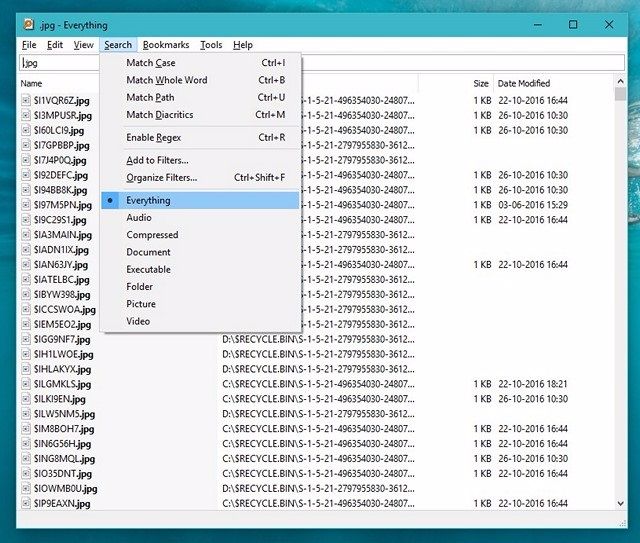Toggle Match Diacritics option
The image size is (640, 543).
200,115
